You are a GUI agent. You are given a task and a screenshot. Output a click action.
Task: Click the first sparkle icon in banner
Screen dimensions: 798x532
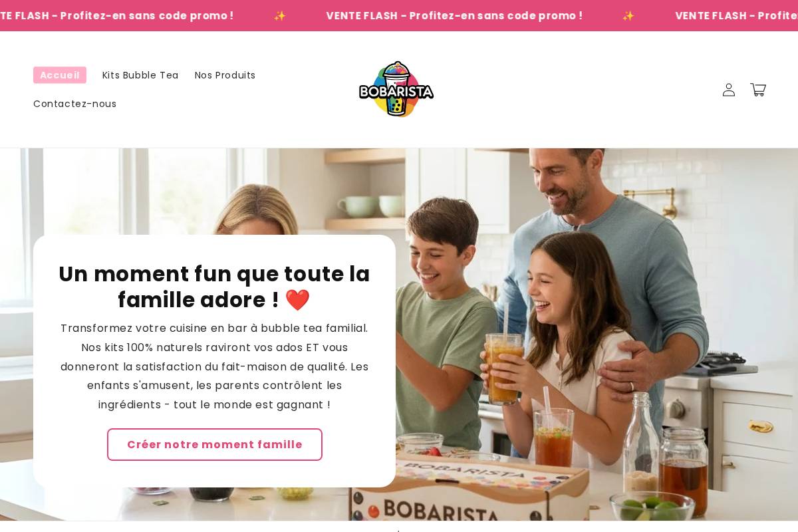pos(280,16)
